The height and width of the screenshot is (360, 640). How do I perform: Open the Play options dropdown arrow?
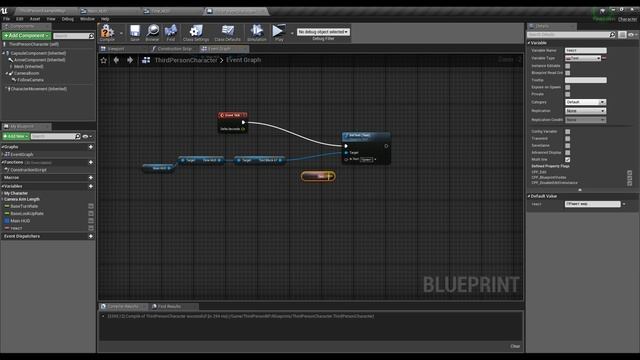pos(292,33)
